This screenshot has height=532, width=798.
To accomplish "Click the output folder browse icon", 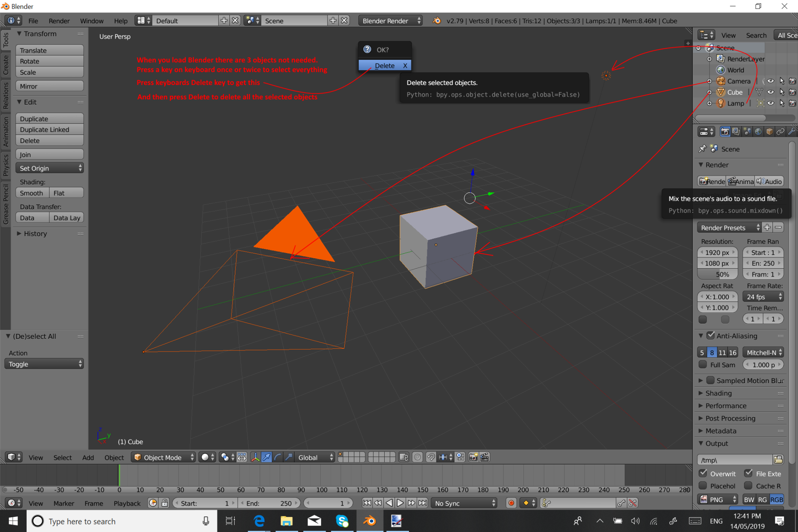I will [x=778, y=460].
